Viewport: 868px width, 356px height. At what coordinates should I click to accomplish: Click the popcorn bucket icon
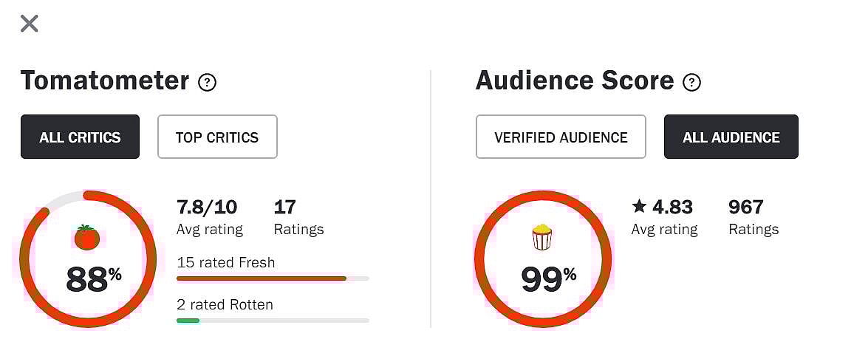pyautogui.click(x=542, y=237)
